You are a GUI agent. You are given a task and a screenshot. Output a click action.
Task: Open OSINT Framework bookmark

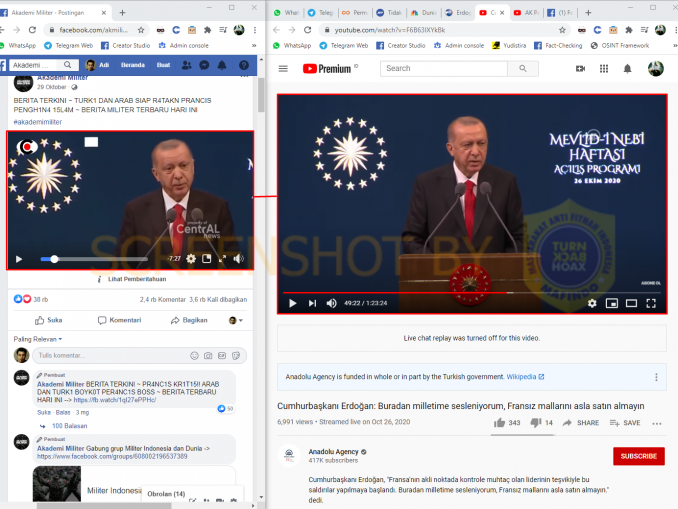click(620, 45)
